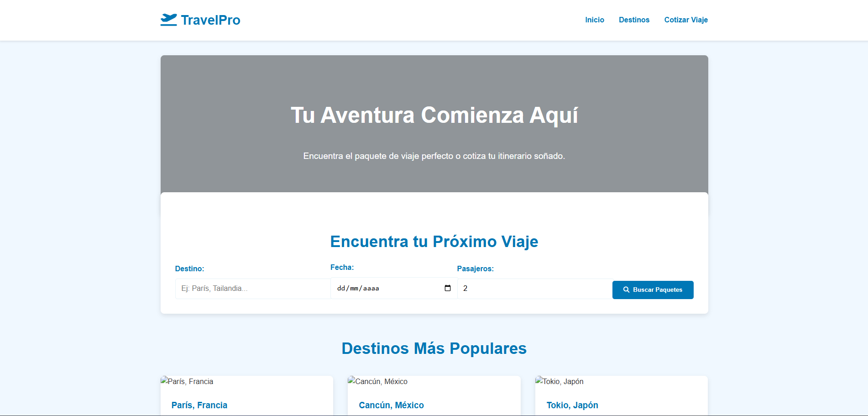
Task: Click the Cancún, México image placeholder
Action: coord(378,381)
